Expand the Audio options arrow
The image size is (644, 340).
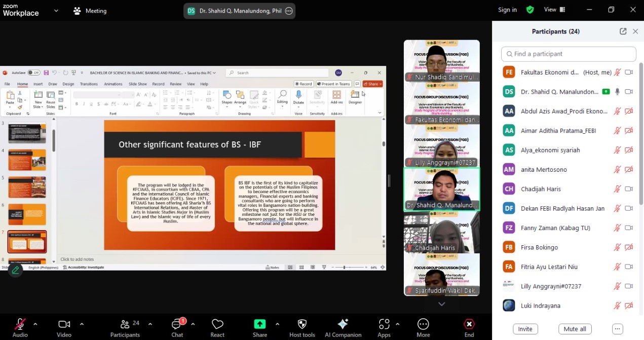[x=35, y=324]
